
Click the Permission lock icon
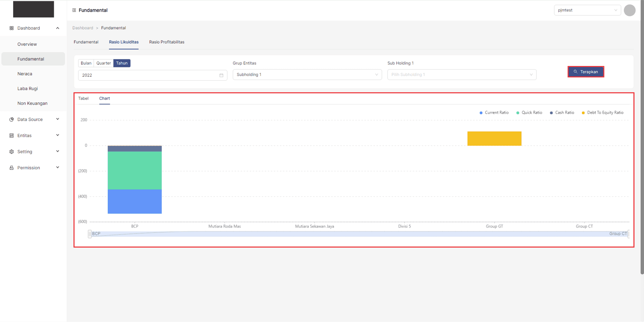point(12,168)
